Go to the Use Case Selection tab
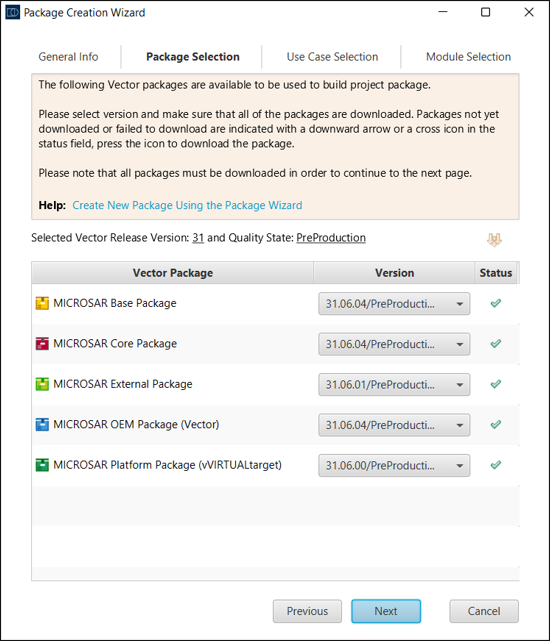 (x=332, y=57)
